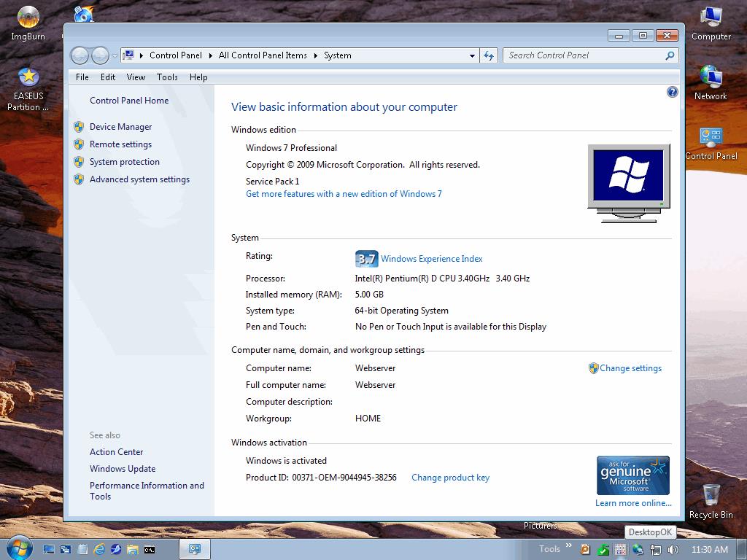This screenshot has width=747, height=560.
Task: Click the globe with arrows tray icon
Action: [638, 550]
